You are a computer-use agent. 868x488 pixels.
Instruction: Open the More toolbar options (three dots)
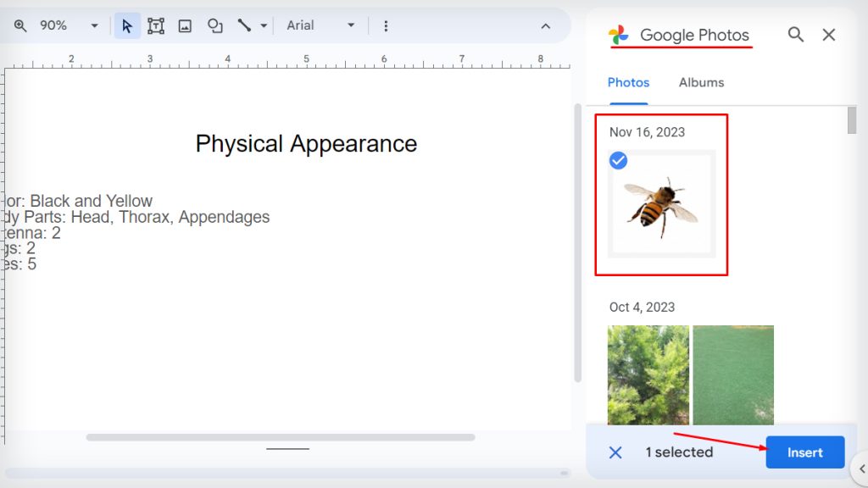386,25
